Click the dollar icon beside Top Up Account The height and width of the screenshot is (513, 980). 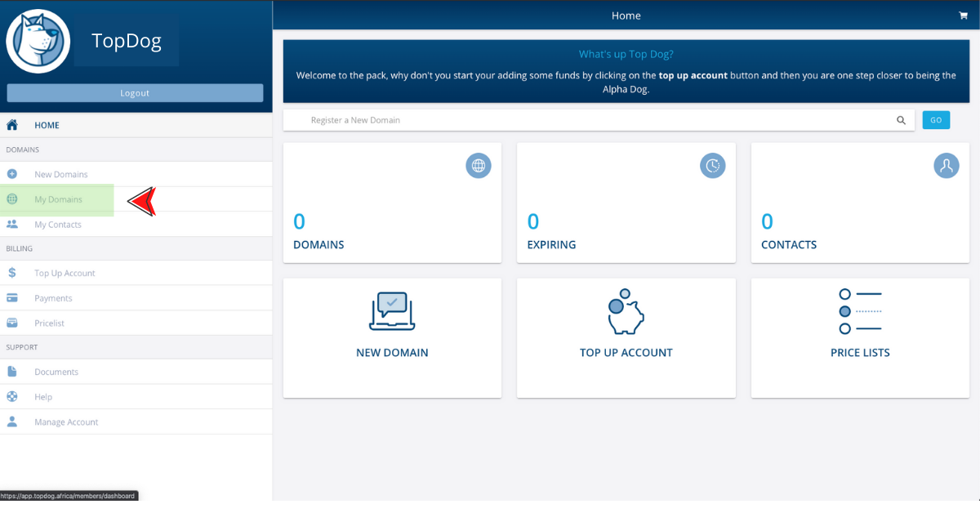[x=12, y=273]
